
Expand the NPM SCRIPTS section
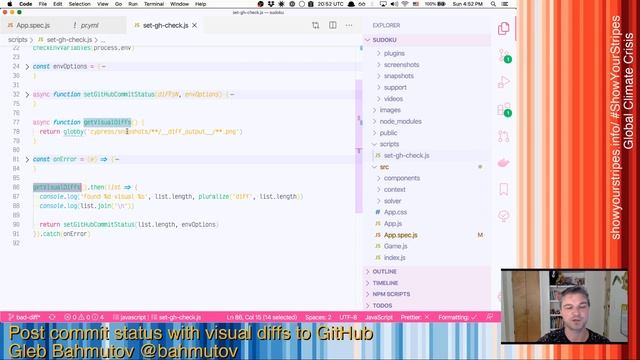(391, 294)
